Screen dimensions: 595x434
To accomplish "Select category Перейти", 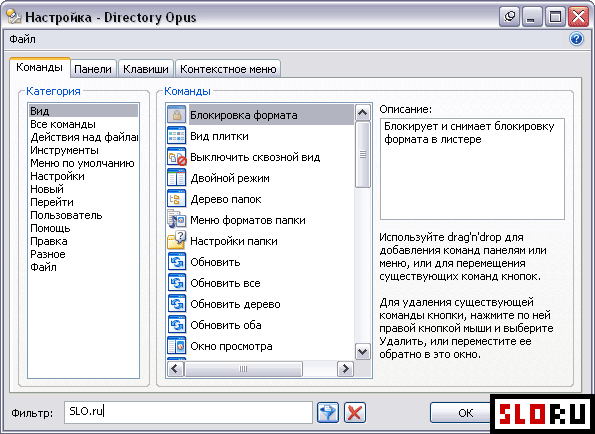I will 83,202.
